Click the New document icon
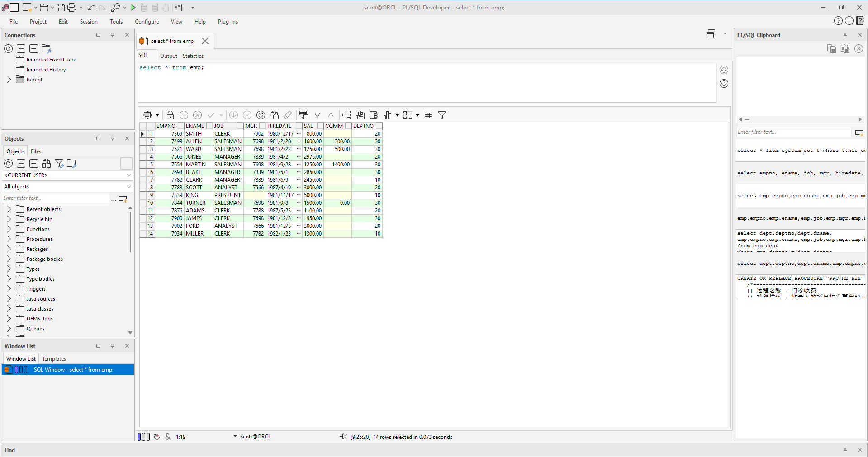868x457 pixels. pyautogui.click(x=27, y=7)
